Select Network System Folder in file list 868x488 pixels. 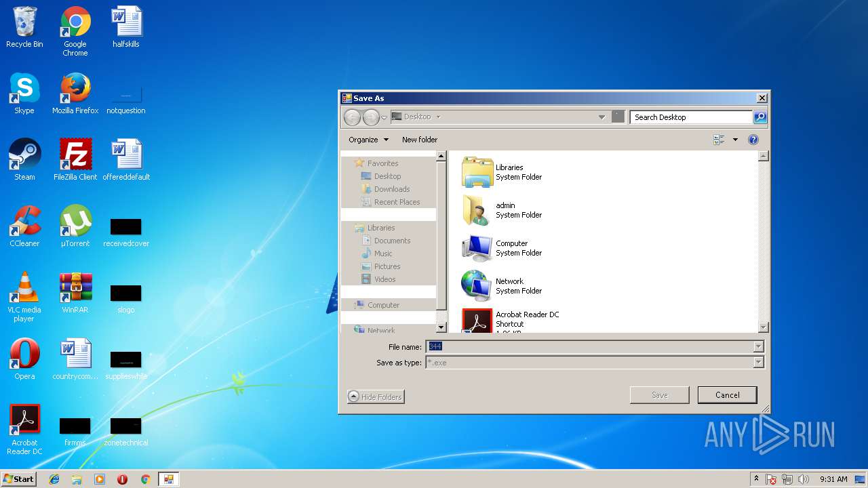click(502, 286)
